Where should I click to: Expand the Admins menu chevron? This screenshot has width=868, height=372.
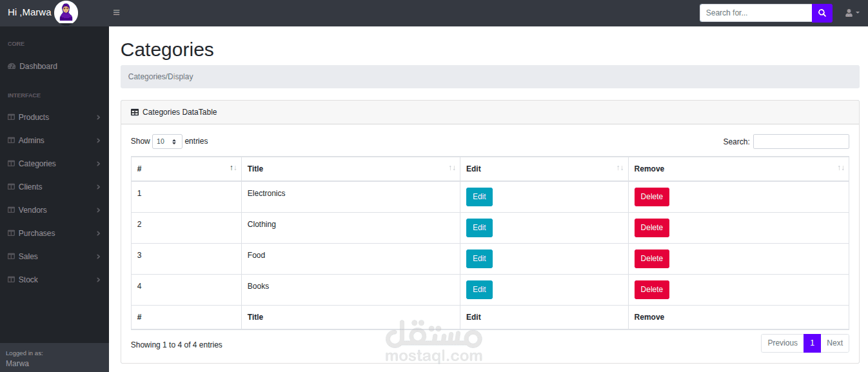pos(98,141)
